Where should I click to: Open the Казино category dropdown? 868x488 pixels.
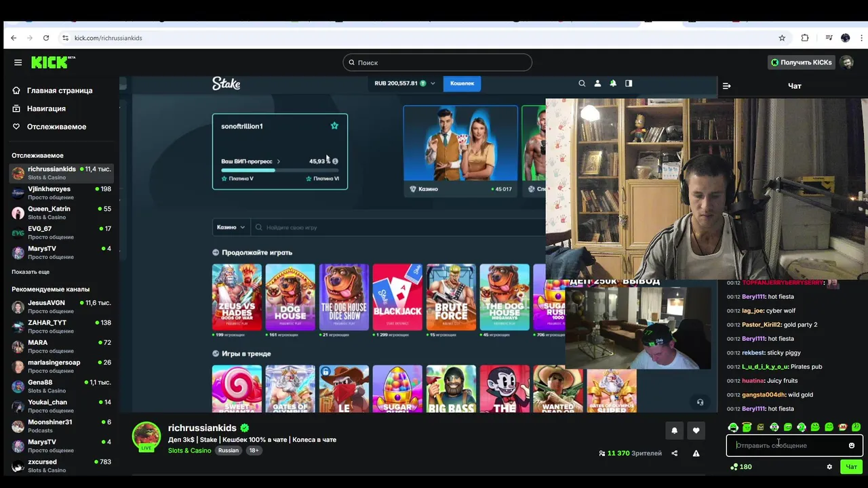point(231,227)
